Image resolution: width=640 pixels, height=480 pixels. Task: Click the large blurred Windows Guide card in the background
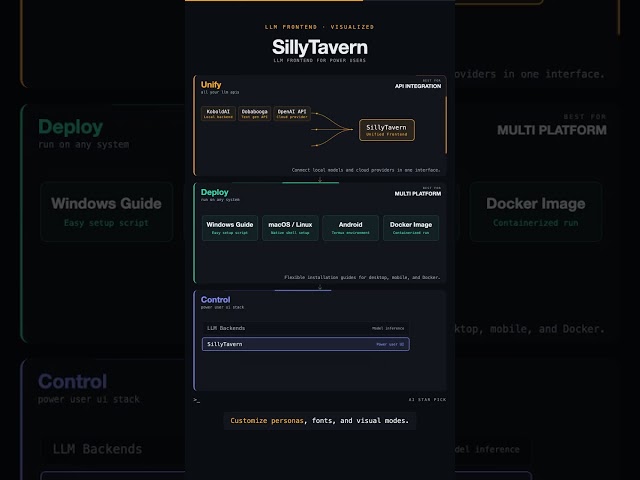pos(106,212)
